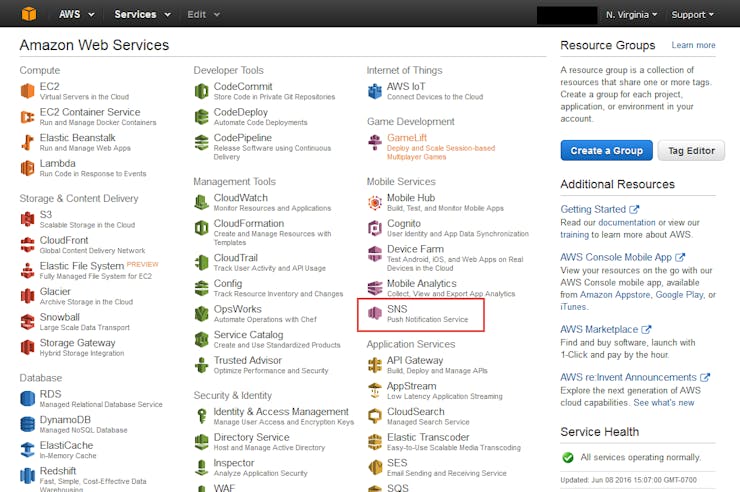Click the AWS IoT icon
Screen dimensions: 740x492
pyautogui.click(x=375, y=91)
